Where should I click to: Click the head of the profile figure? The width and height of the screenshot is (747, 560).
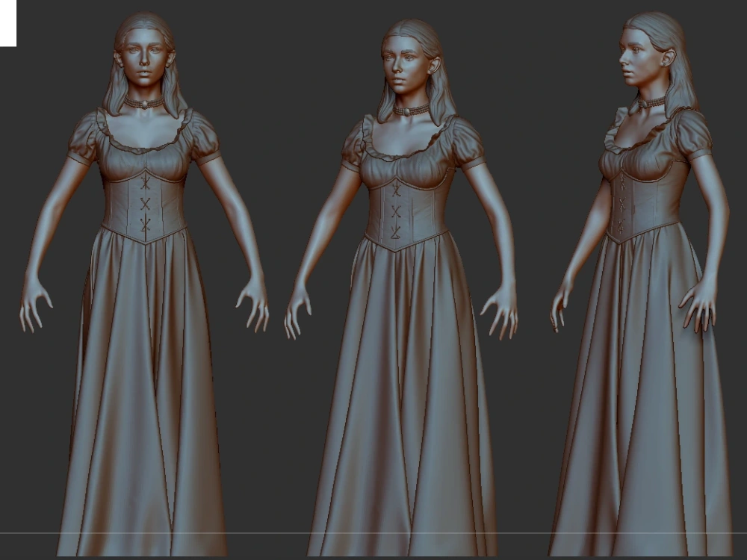tap(640, 56)
